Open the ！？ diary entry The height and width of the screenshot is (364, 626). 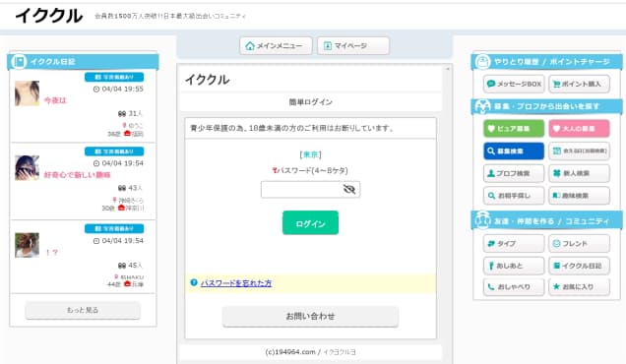coord(52,252)
